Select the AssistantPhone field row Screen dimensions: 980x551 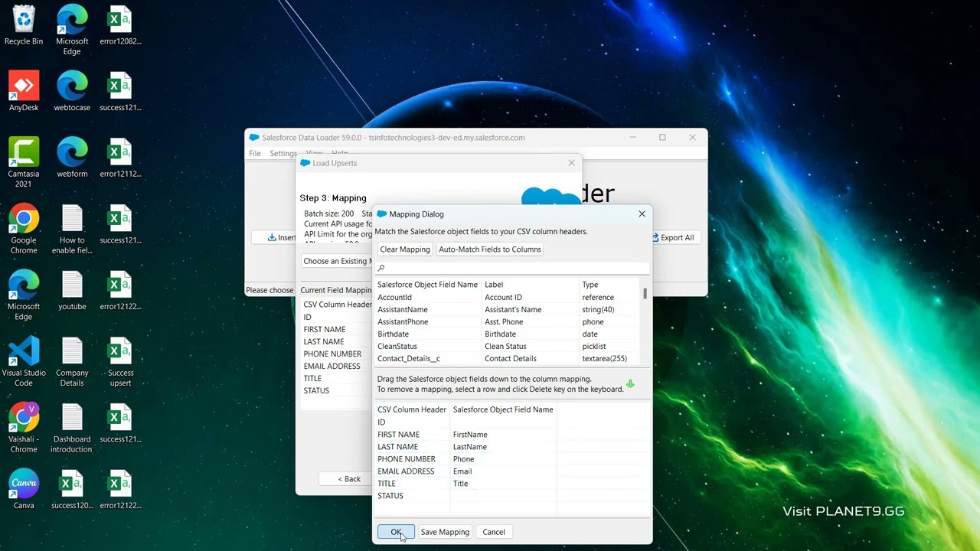[507, 321]
